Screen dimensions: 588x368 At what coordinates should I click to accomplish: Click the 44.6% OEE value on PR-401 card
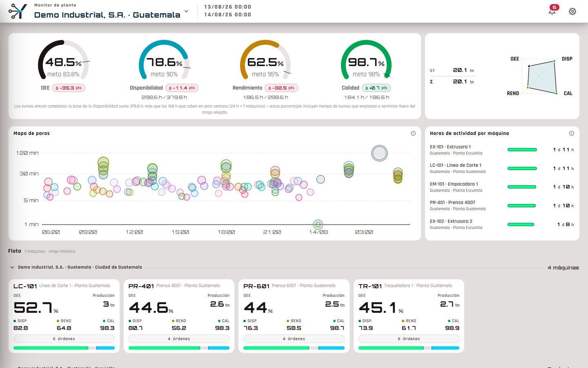click(151, 307)
